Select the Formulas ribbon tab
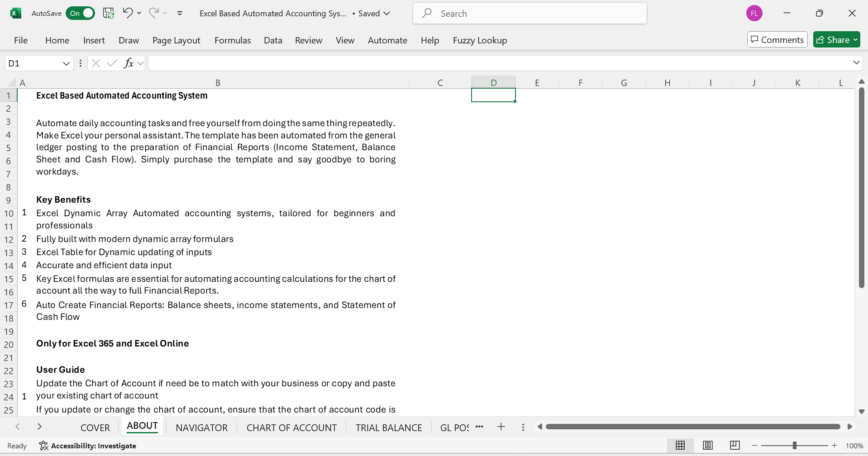 (x=232, y=40)
